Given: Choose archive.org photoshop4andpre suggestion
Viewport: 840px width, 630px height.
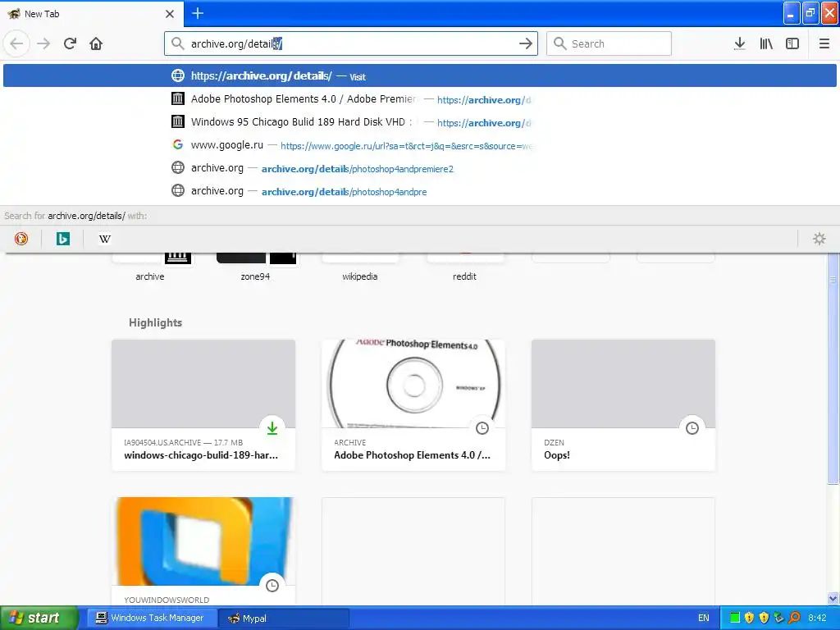Looking at the screenshot, I should click(x=419, y=191).
